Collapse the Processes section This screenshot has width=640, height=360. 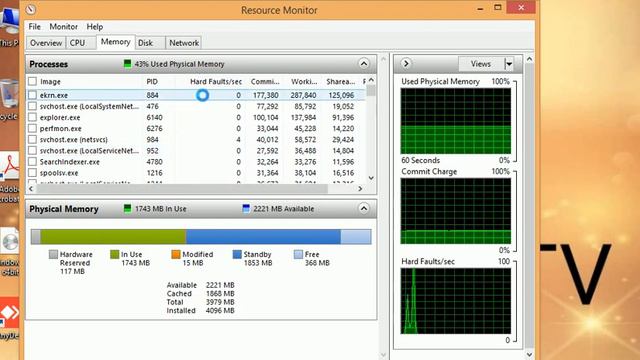coord(363,64)
